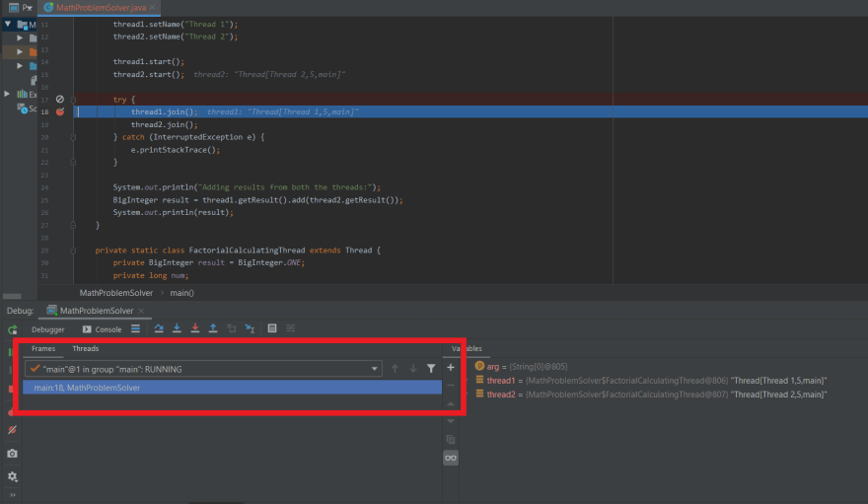Image resolution: width=868 pixels, height=504 pixels.
Task: Click the private long num line
Action: pyautogui.click(x=151, y=275)
